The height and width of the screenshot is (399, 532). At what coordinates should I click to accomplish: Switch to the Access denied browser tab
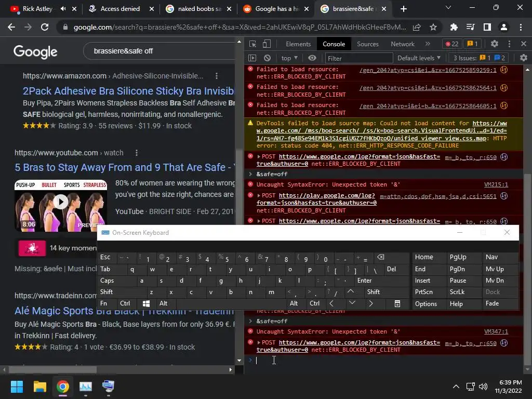click(121, 9)
